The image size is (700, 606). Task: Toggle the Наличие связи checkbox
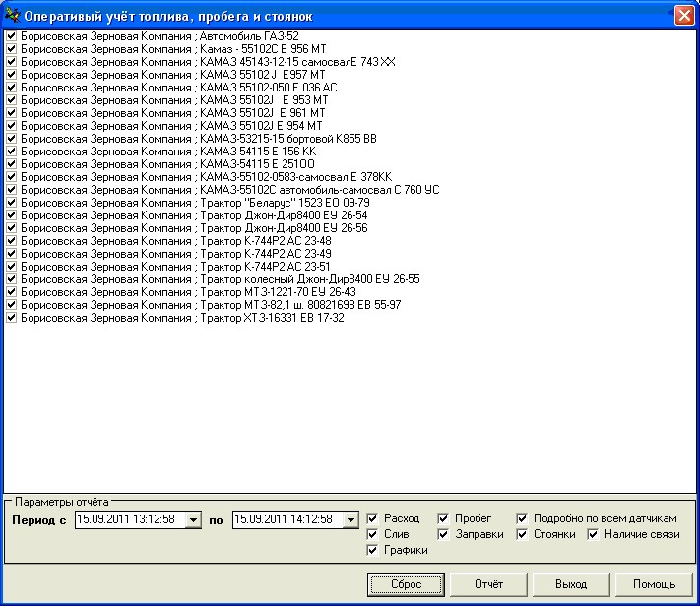(x=594, y=534)
